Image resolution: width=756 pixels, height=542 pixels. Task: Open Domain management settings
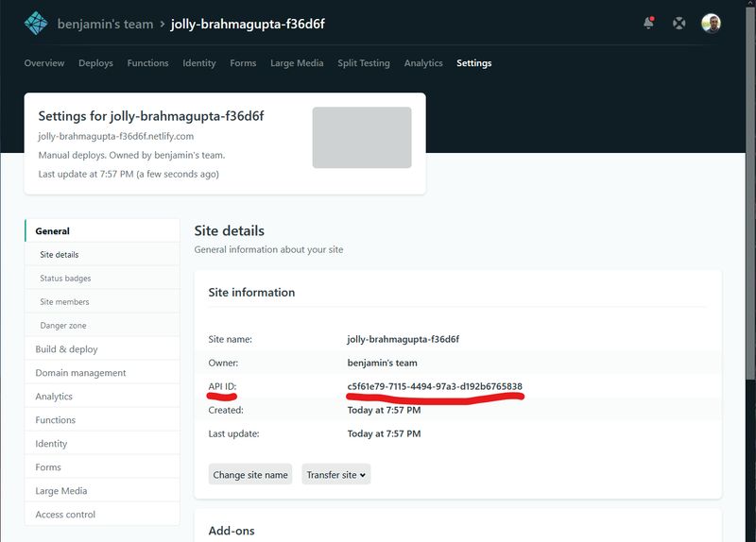tap(102, 372)
